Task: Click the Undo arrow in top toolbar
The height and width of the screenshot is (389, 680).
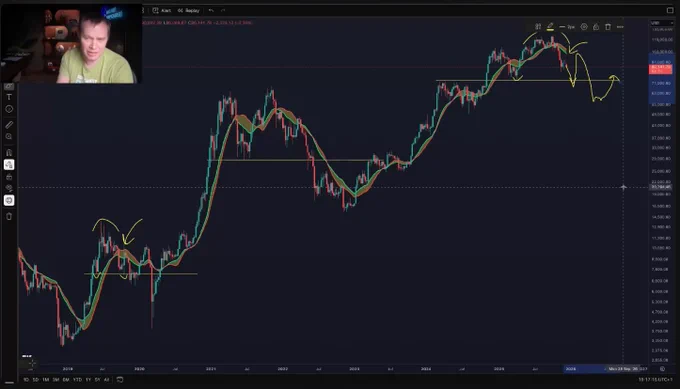Action: tap(211, 10)
